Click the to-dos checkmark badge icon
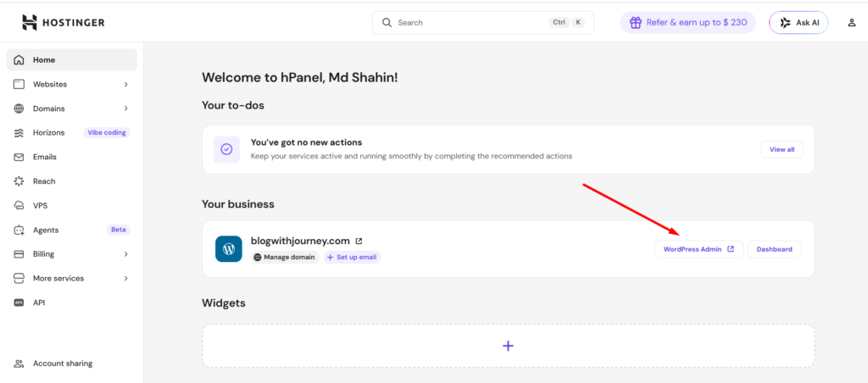This screenshot has height=383, width=868. click(x=226, y=149)
